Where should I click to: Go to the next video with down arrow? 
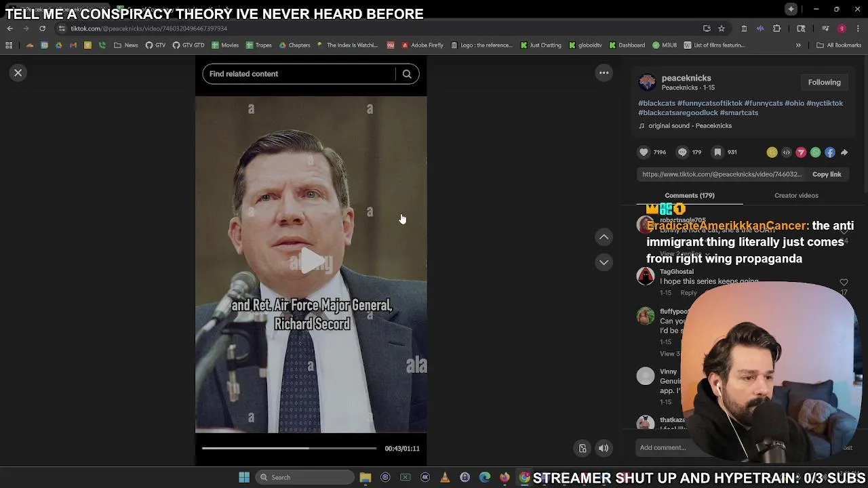(604, 262)
